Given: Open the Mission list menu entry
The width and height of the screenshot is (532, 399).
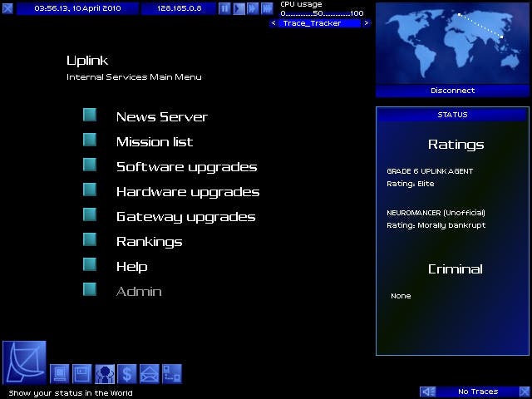Looking at the screenshot, I should click(155, 142).
